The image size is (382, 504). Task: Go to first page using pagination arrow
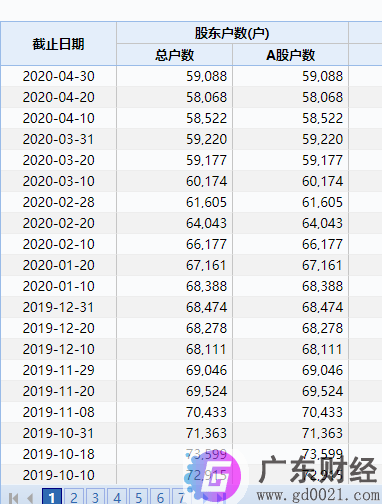(x=13, y=498)
